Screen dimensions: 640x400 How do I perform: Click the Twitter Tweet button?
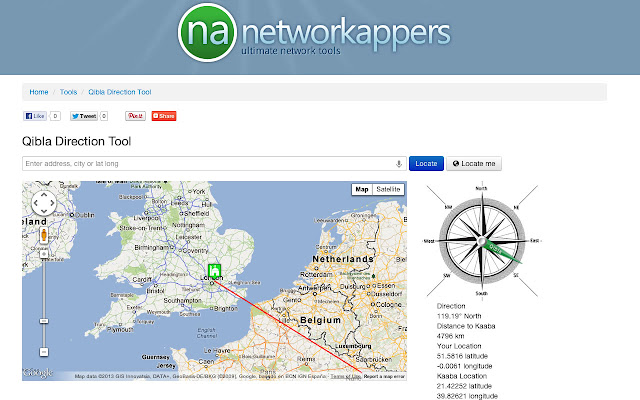[84, 116]
